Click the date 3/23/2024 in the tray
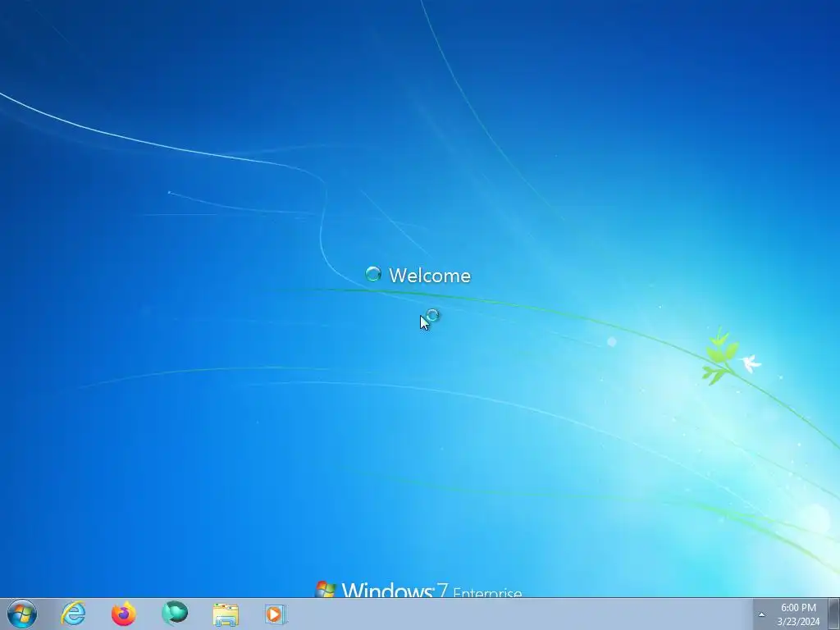The image size is (840, 630). pyautogui.click(x=798, y=622)
